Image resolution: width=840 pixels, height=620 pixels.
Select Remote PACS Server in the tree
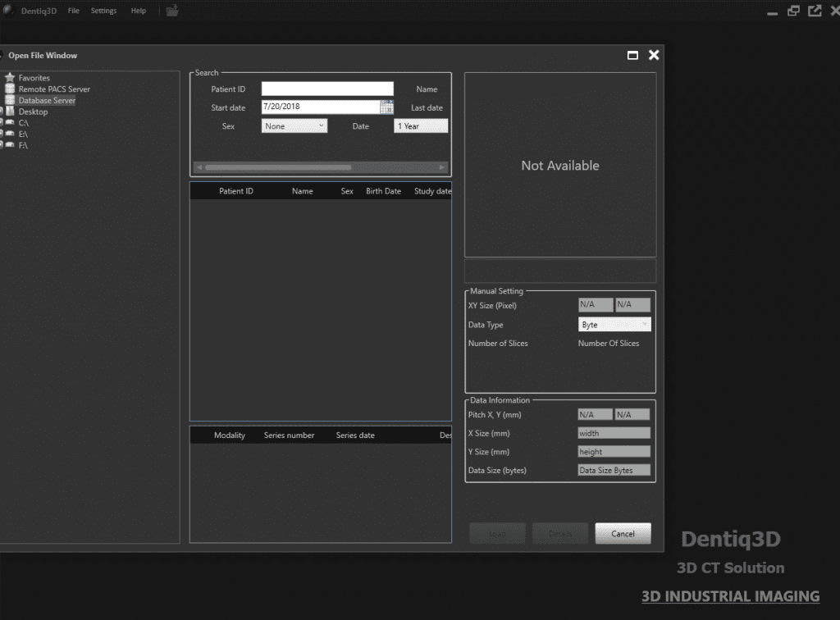(x=54, y=89)
